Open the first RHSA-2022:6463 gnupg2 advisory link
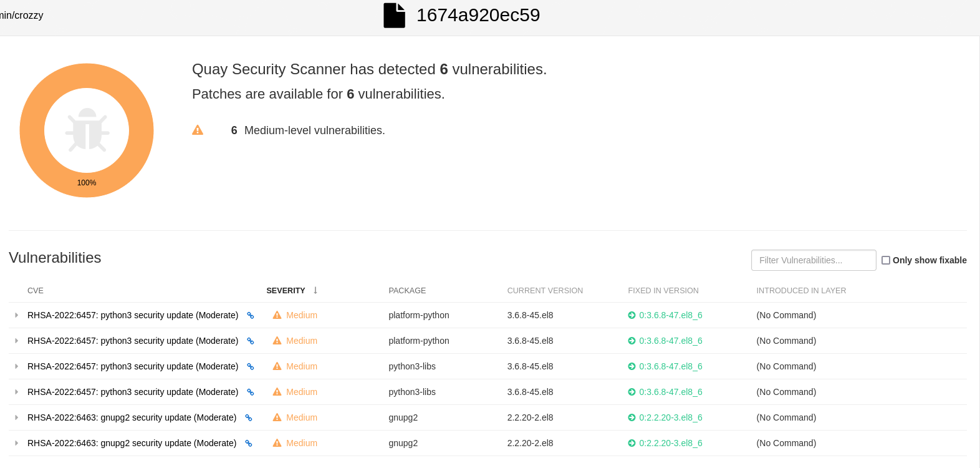 tap(132, 417)
